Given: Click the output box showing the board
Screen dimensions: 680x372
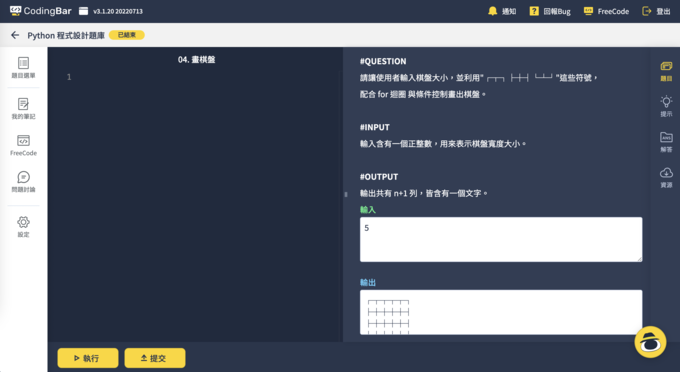Looking at the screenshot, I should 501,312.
